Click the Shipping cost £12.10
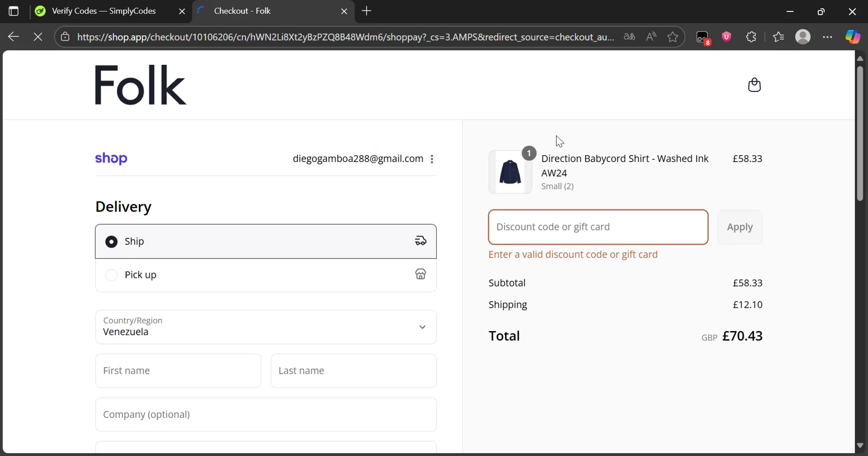 click(748, 304)
